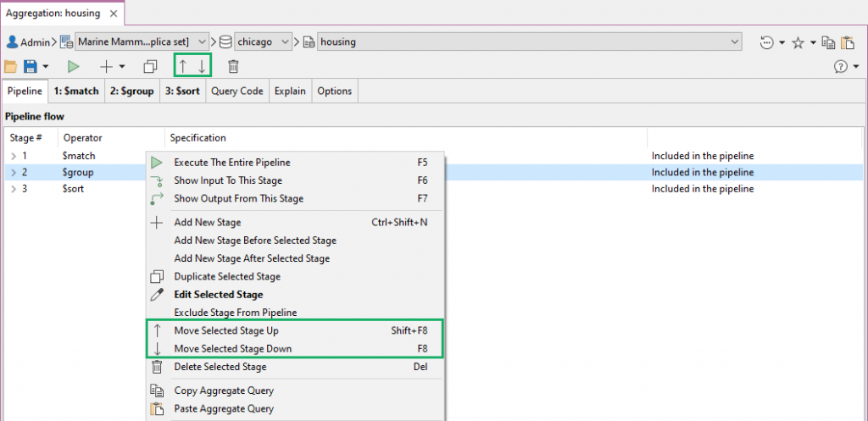Click the Run pipeline play icon in toolbar
Viewport: 868px width, 421px height.
click(x=74, y=66)
